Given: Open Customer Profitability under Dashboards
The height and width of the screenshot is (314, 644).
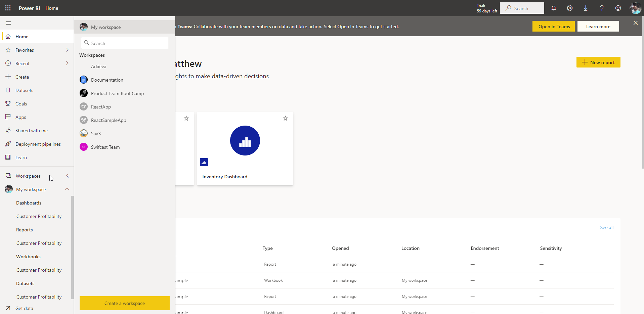Looking at the screenshot, I should [39, 216].
